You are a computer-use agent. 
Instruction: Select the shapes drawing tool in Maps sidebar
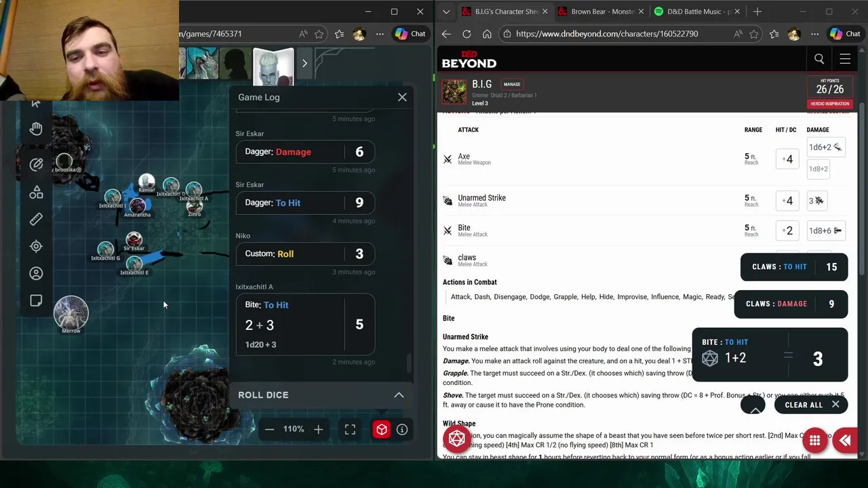point(36,192)
